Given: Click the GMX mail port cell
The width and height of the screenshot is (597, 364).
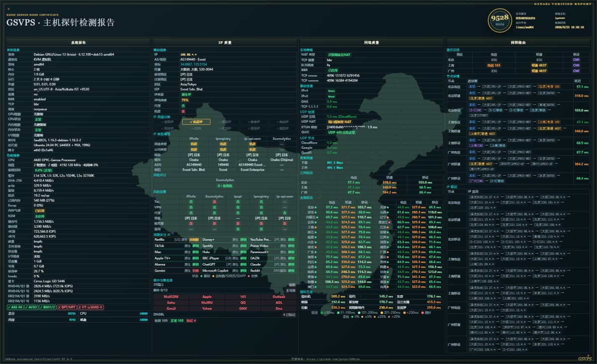Looking at the screenshot, I should [243, 308].
